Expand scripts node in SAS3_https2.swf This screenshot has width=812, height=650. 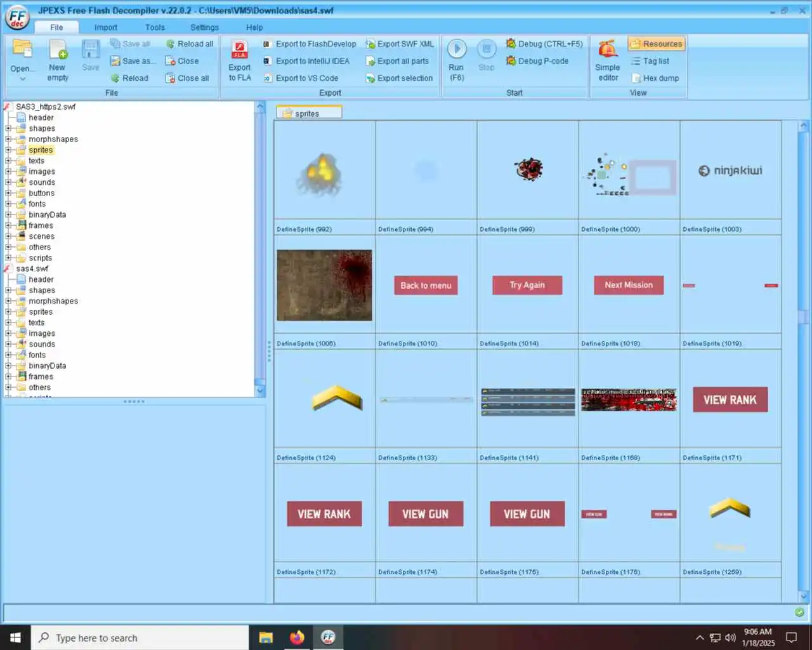click(x=8, y=258)
